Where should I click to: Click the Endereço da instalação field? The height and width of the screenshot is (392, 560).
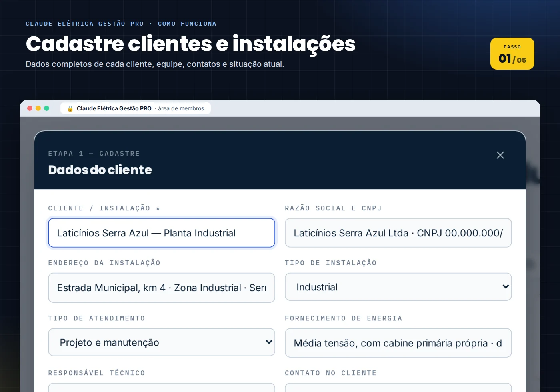pyautogui.click(x=162, y=288)
